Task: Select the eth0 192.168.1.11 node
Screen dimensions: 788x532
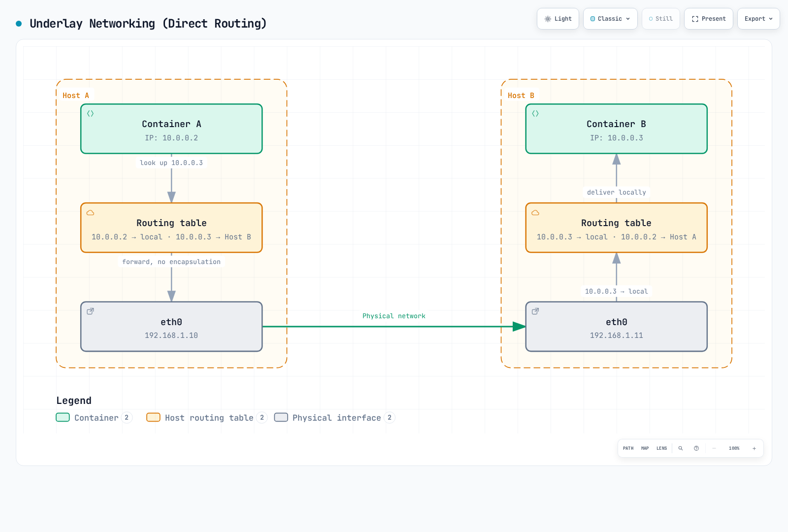Action: pos(617,327)
